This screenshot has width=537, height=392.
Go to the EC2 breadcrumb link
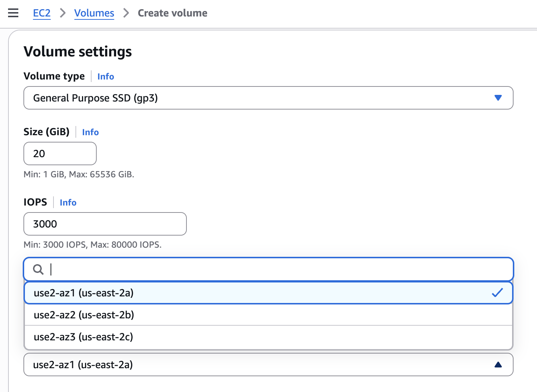[42, 13]
